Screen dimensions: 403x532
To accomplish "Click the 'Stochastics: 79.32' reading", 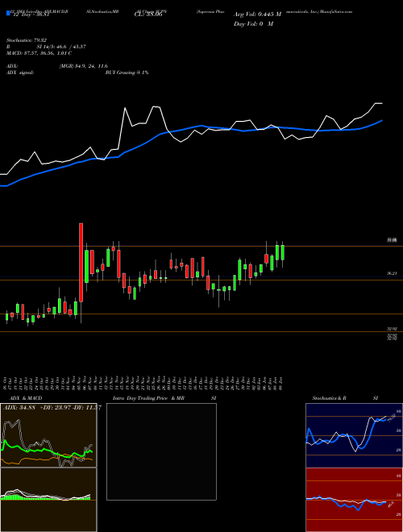I will point(27,40).
